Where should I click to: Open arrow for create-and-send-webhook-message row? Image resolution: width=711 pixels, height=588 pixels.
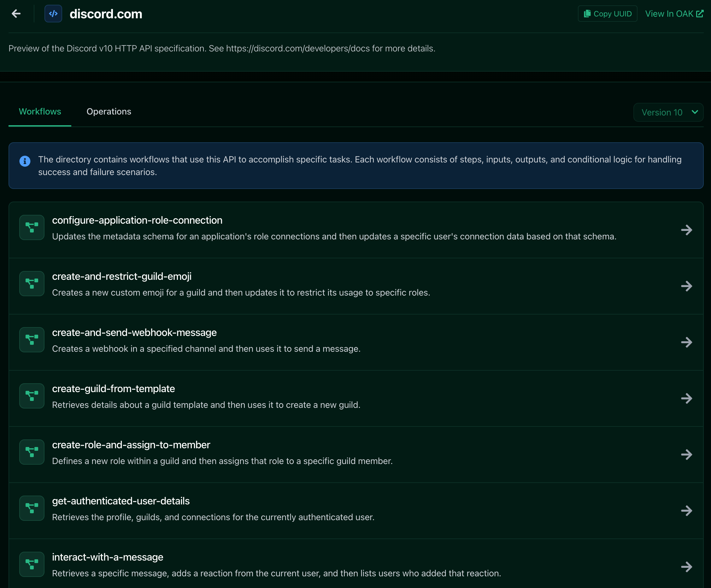(x=687, y=343)
